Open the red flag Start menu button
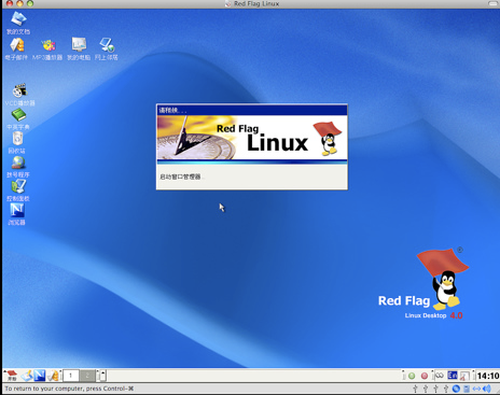The width and height of the screenshot is (500, 395). pyautogui.click(x=12, y=375)
